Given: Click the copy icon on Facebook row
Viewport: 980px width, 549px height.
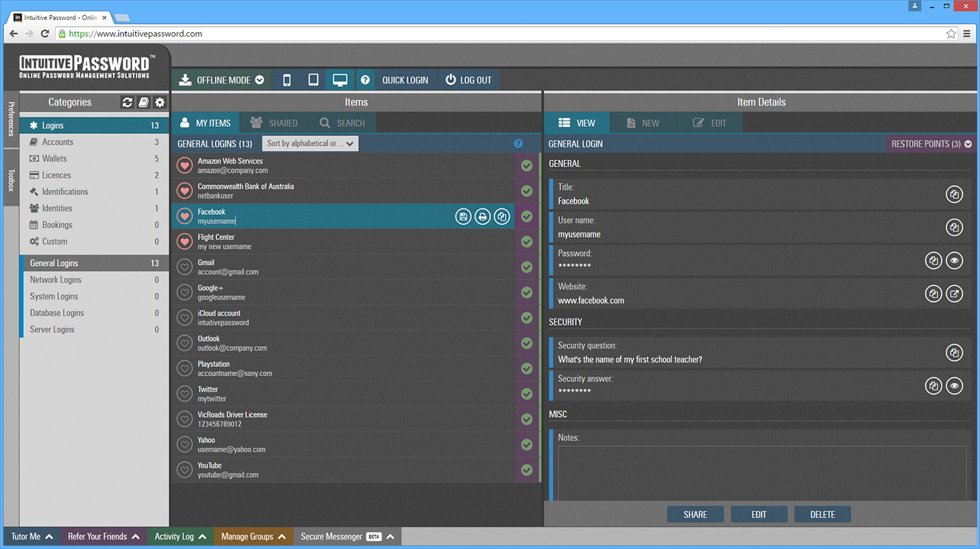Looking at the screenshot, I should pyautogui.click(x=502, y=217).
